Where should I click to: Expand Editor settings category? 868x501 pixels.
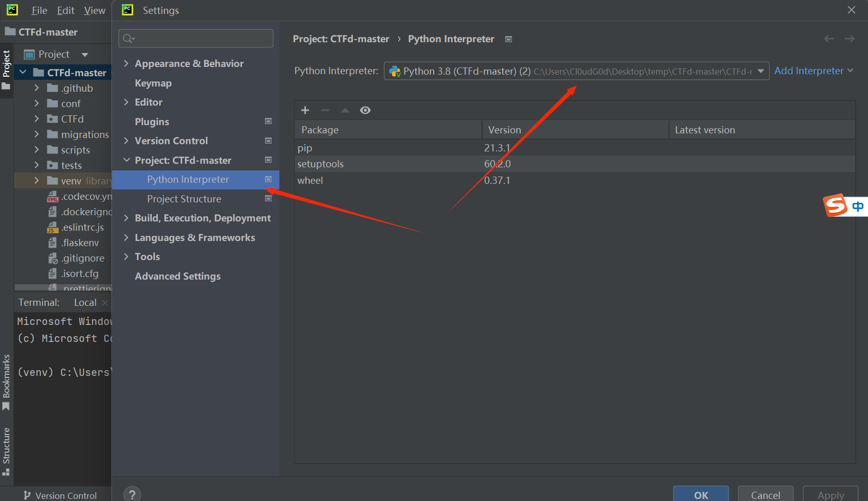(126, 102)
